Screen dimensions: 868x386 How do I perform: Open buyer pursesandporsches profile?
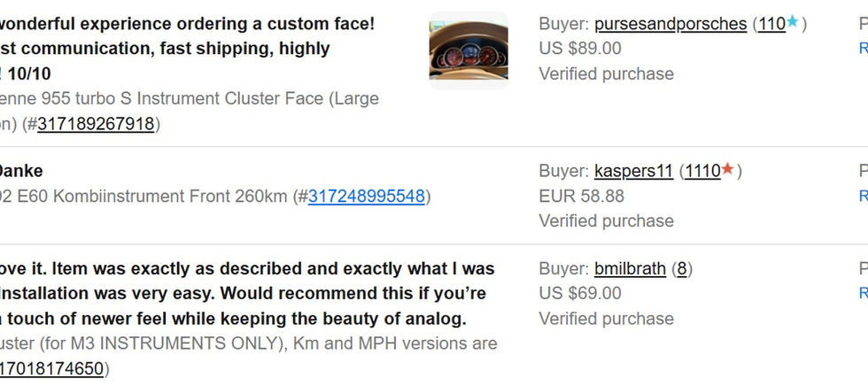670,24
